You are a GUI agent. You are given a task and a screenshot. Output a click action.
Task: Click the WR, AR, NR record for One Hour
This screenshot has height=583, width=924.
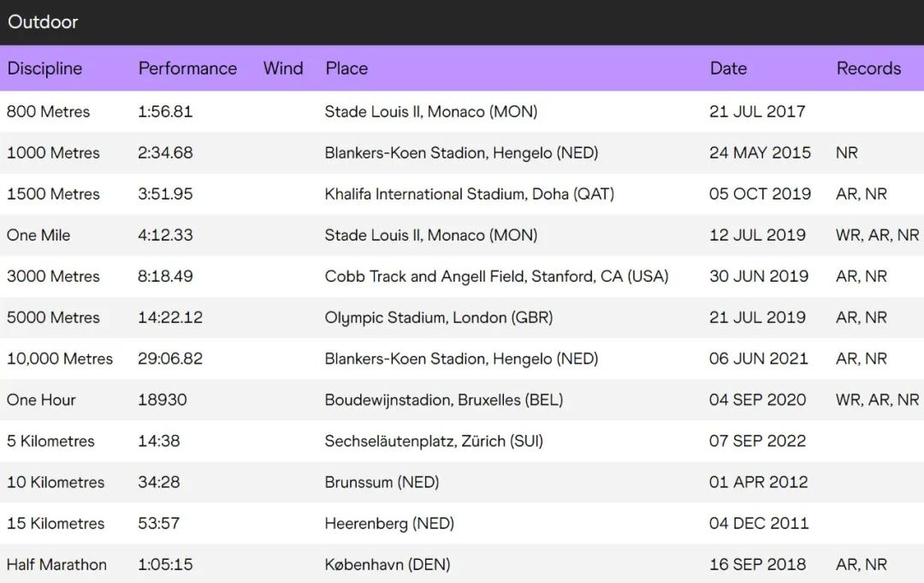pyautogui.click(x=877, y=400)
